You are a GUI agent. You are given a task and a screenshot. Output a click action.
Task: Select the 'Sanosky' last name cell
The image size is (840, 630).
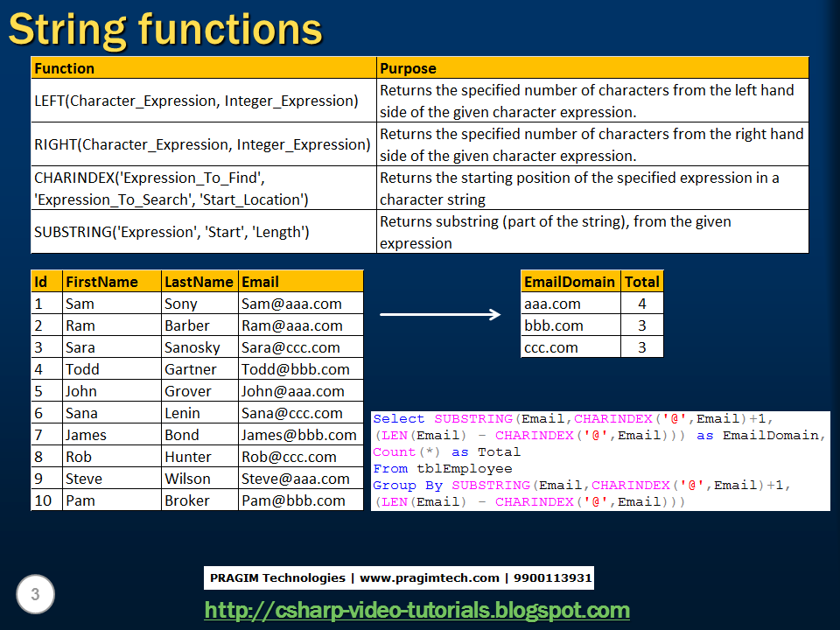(199, 347)
